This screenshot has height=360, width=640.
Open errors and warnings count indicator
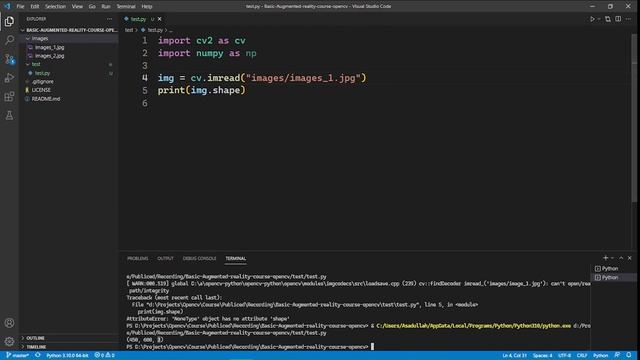[104, 356]
